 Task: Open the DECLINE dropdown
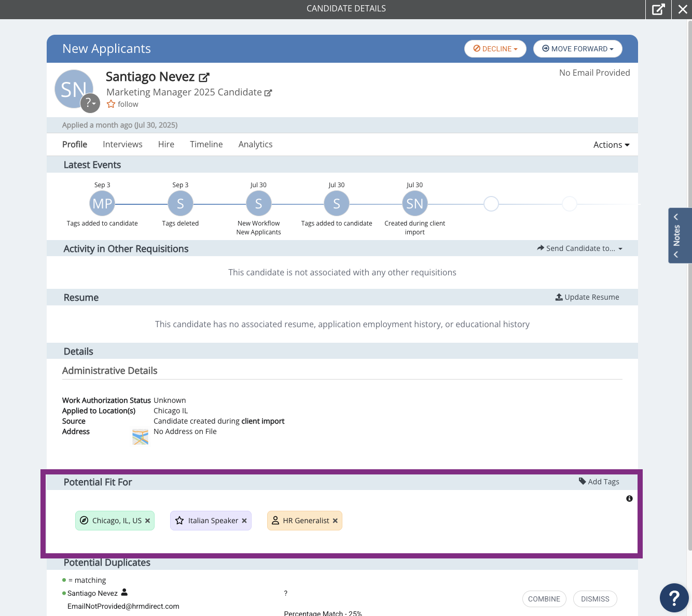pyautogui.click(x=495, y=49)
